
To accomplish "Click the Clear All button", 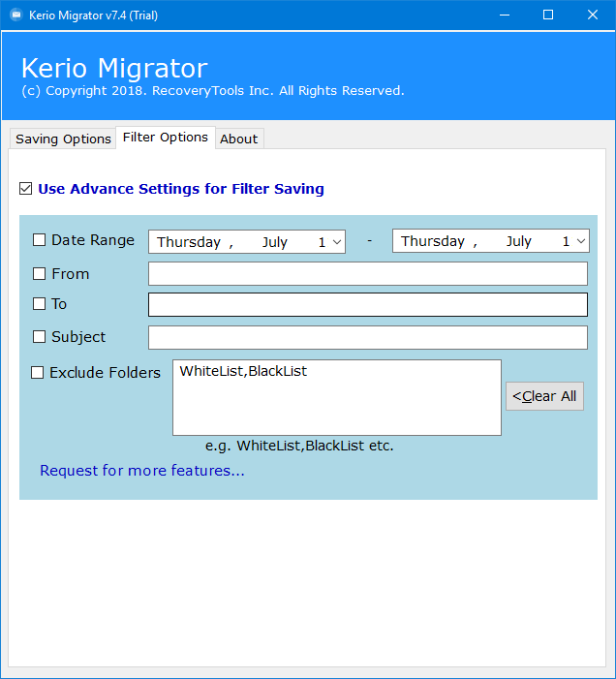I will click(544, 396).
